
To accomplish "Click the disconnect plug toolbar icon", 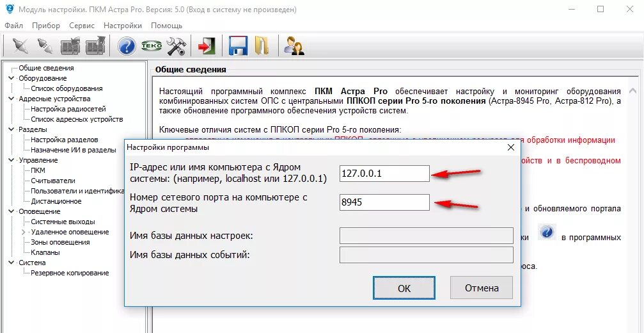I will [44, 45].
